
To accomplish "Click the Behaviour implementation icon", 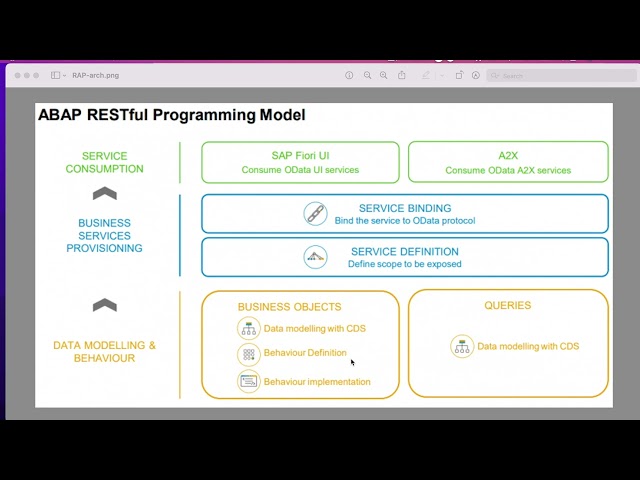I will pos(249,381).
